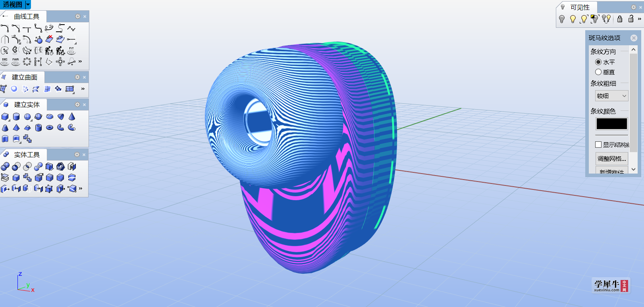Select the rectangular plane tool in 建立曲面
The height and width of the screenshot is (307, 644).
pos(70,89)
